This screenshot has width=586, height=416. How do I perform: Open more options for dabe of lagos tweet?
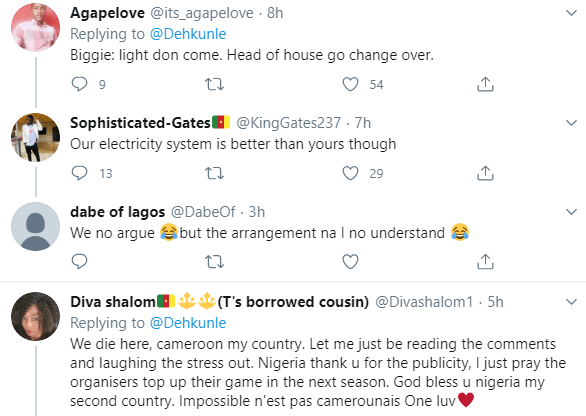571,212
